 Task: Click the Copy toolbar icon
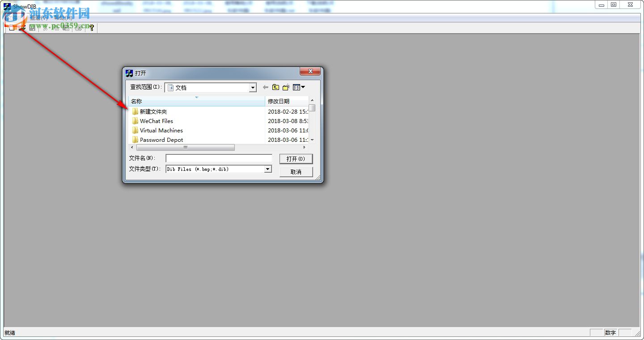tap(55, 28)
